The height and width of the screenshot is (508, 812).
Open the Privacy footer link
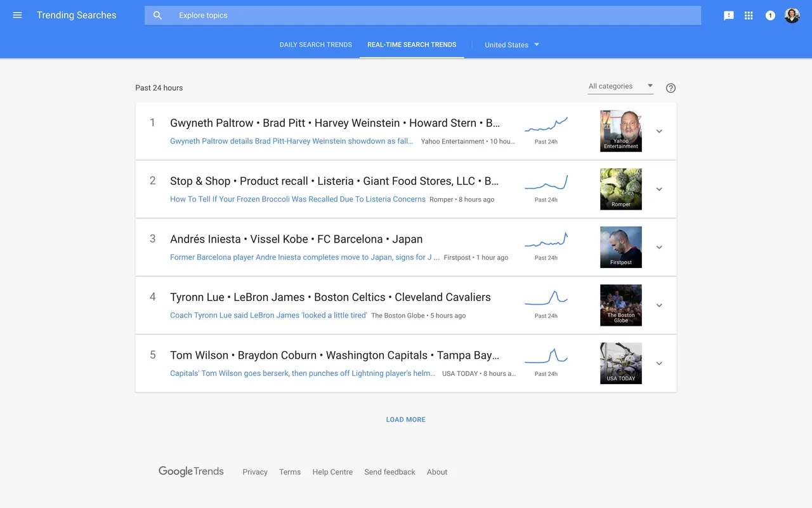255,472
